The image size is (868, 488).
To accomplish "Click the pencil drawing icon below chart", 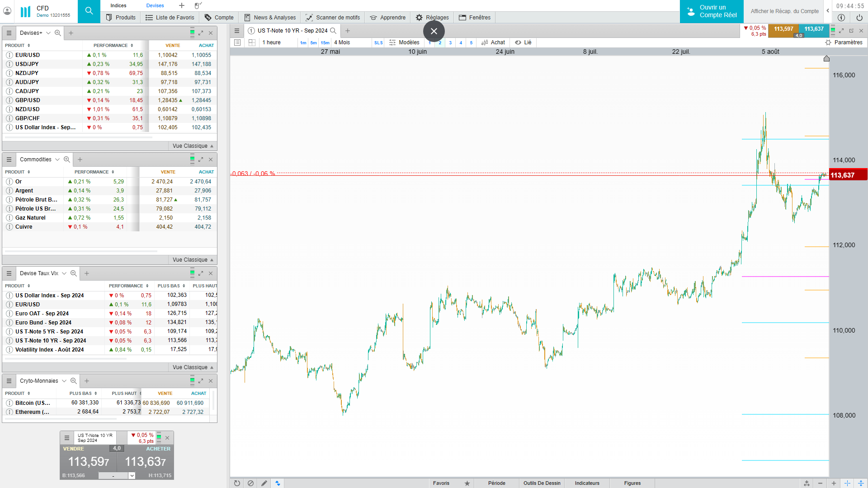I will point(264,483).
